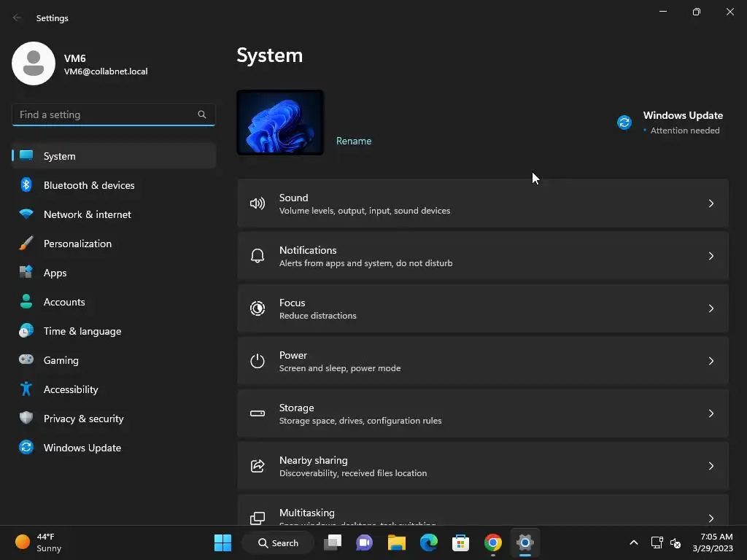Expand the Notifications row chevron
The height and width of the screenshot is (560, 747).
pos(711,256)
